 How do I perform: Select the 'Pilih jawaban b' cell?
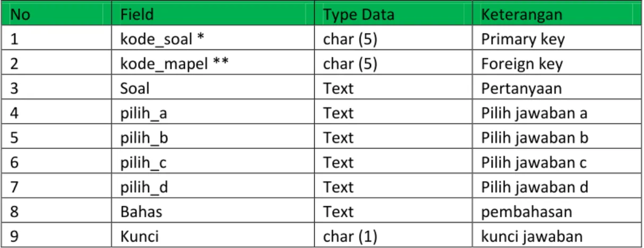pyautogui.click(x=556, y=137)
